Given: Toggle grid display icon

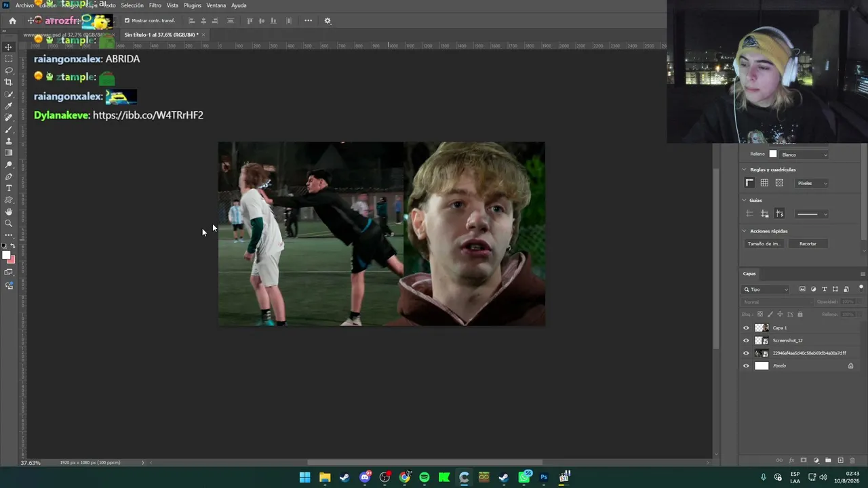Looking at the screenshot, I should click(x=764, y=183).
